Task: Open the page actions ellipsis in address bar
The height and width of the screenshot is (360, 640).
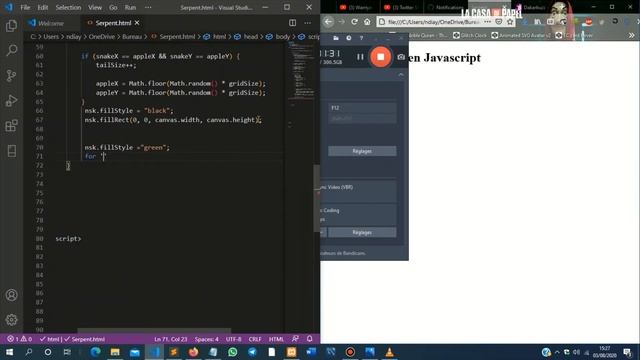Action: click(x=488, y=22)
